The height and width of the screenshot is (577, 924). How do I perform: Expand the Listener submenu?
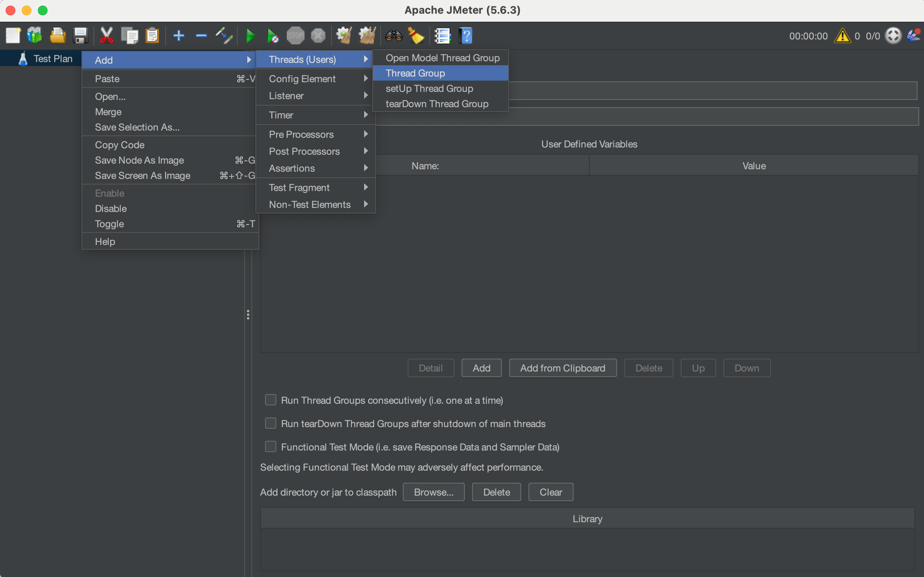[316, 95]
